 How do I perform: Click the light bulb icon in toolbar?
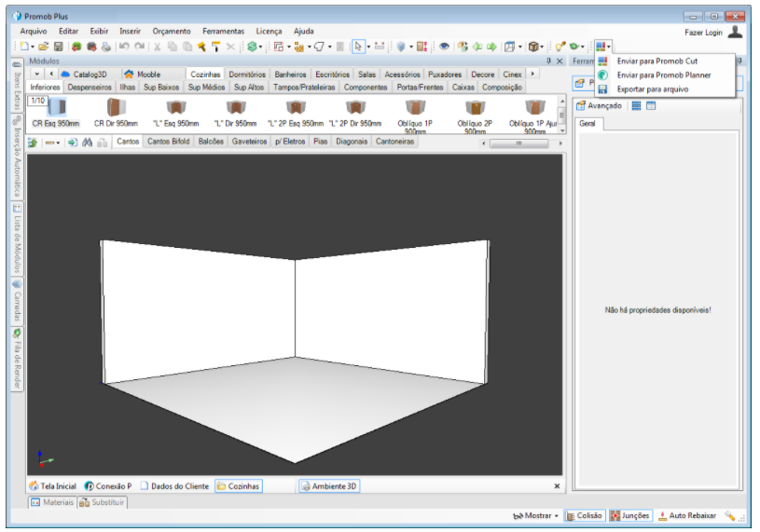pos(560,47)
